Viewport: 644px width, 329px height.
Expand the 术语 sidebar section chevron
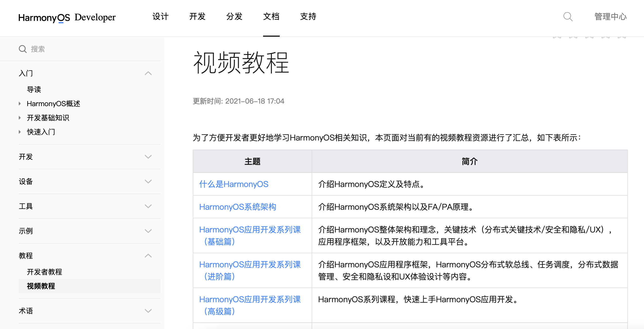pyautogui.click(x=148, y=311)
